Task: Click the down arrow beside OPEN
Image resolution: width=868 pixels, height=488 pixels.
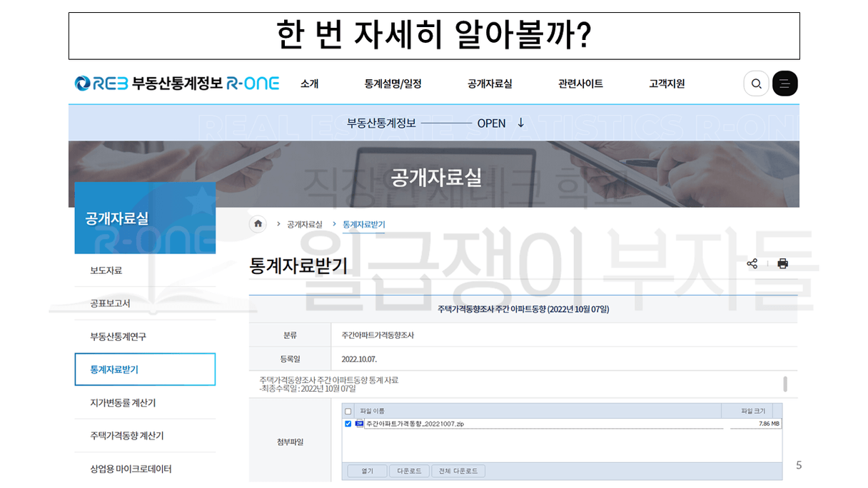Action: (x=520, y=122)
